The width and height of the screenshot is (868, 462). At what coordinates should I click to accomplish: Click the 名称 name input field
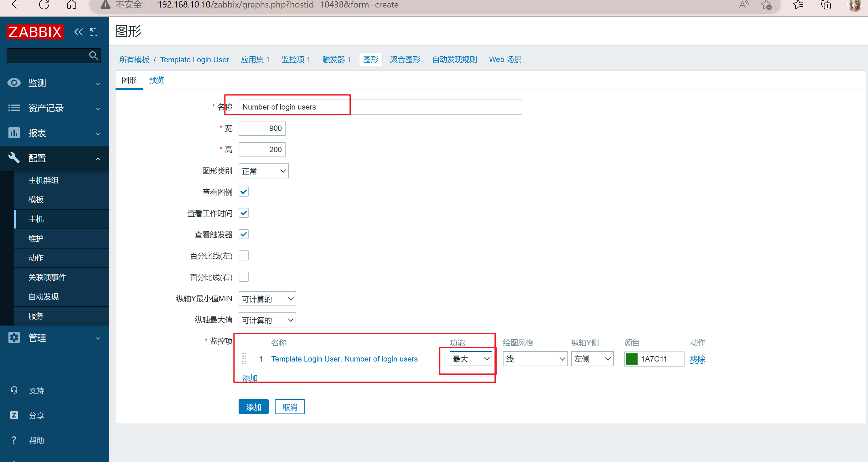coord(380,107)
